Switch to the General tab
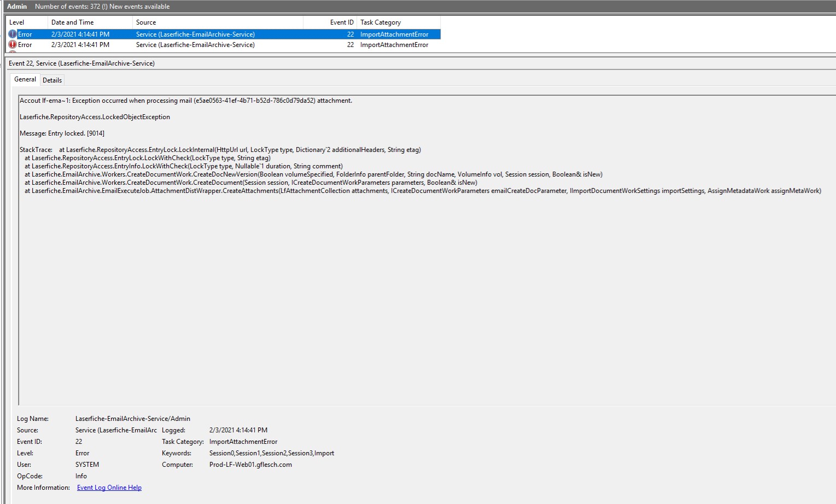 [x=25, y=79]
